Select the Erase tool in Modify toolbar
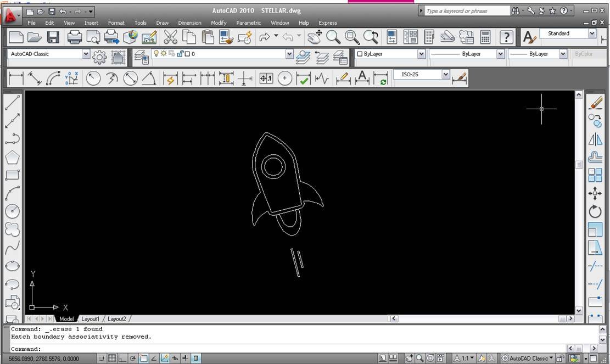Screen dimensions: 610x364 pos(595,103)
